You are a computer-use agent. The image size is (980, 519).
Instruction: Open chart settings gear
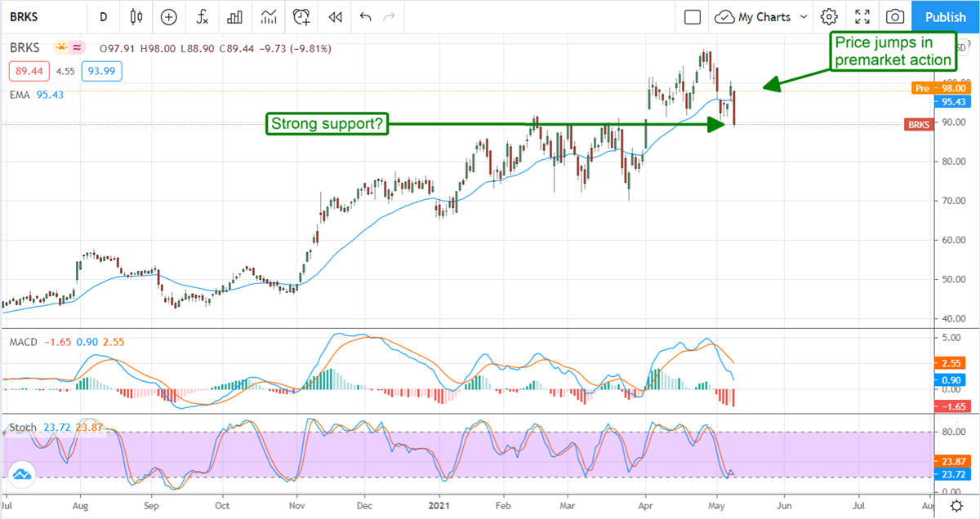pos(830,16)
